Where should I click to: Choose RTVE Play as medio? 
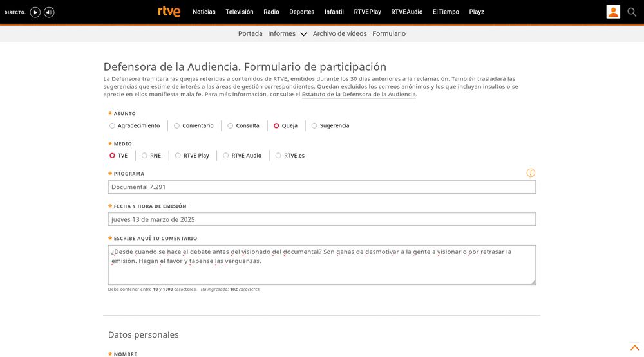pyautogui.click(x=178, y=156)
